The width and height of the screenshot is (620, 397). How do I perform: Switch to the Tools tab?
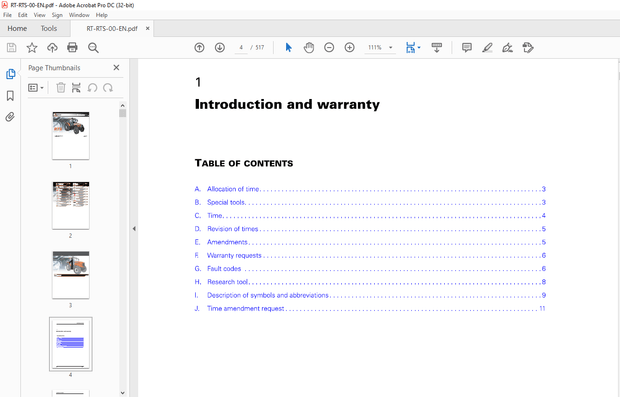coord(49,28)
